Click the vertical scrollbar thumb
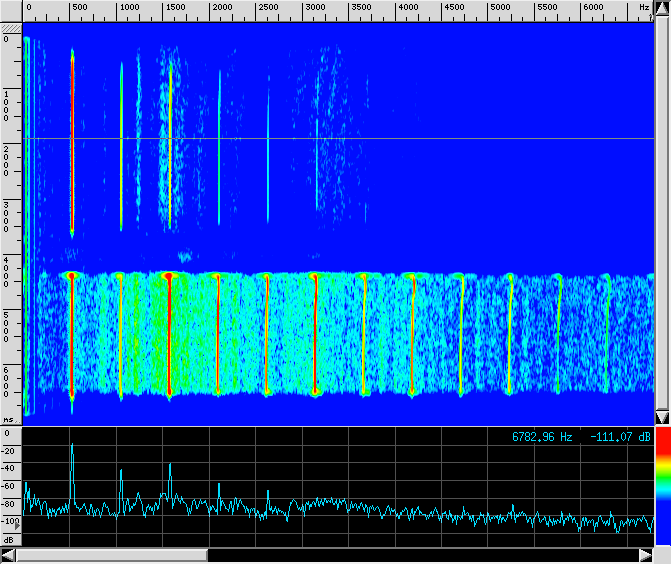The height and width of the screenshot is (564, 671). 662,211
